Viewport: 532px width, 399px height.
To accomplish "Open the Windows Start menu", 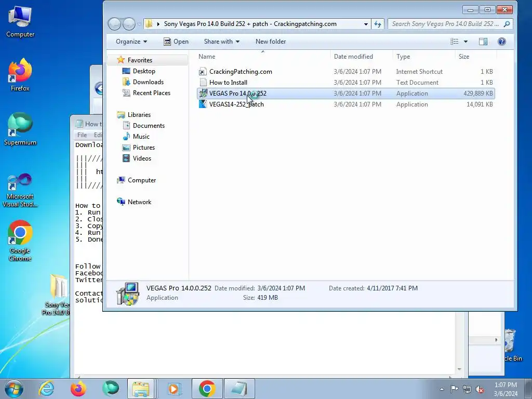I will coord(14,389).
